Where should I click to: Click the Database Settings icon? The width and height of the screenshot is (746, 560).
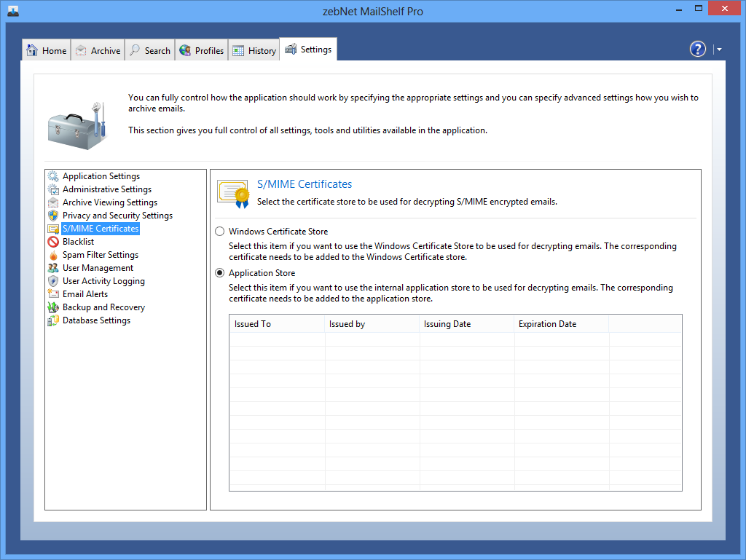pos(53,320)
